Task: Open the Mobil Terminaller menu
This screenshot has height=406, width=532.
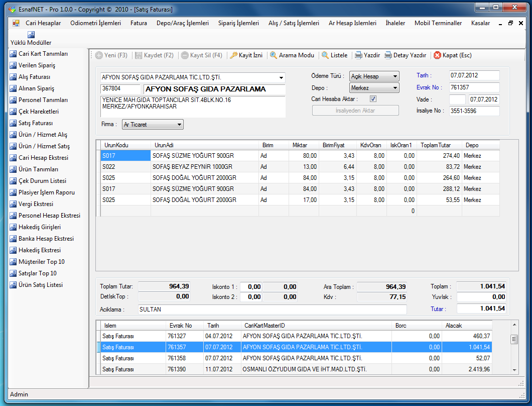Action: tap(438, 23)
